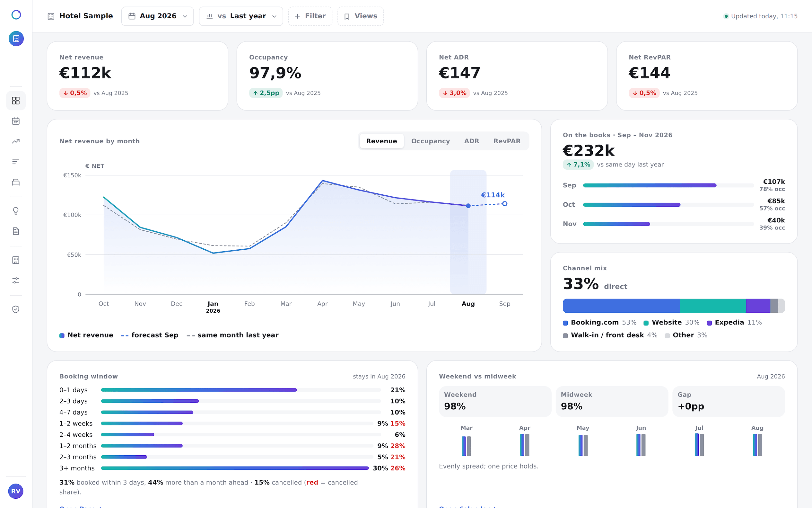Open the Hotel Sample property selector
This screenshot has width=812, height=508.
pos(80,16)
